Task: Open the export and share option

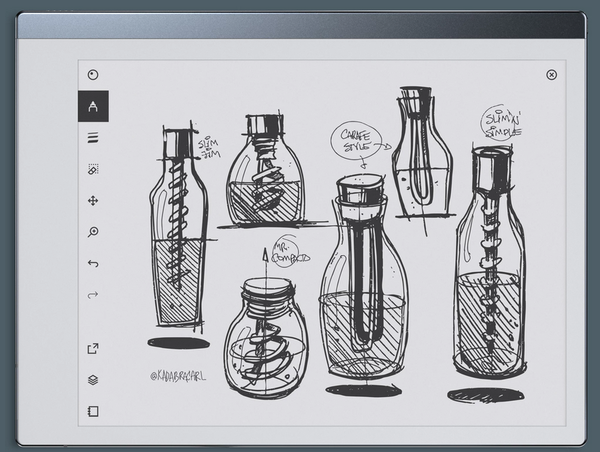Action: (x=93, y=348)
